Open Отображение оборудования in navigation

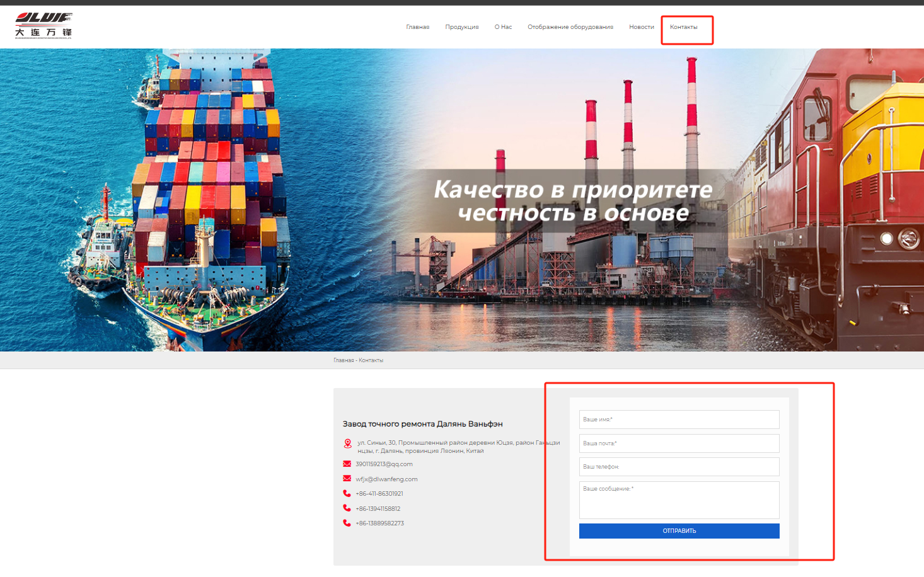[570, 27]
